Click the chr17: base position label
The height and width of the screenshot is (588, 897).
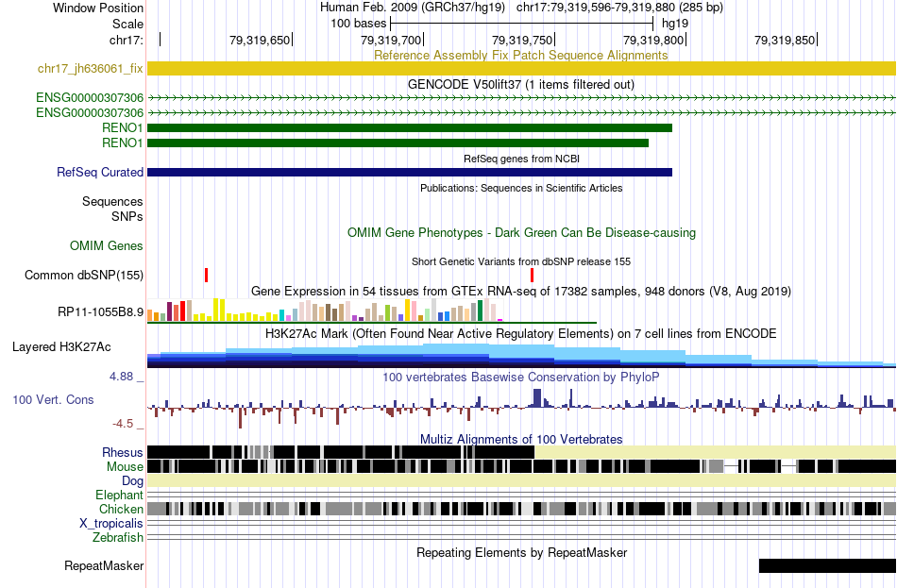[127, 40]
